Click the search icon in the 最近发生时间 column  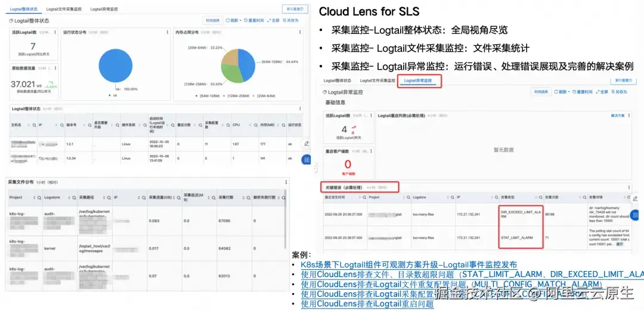click(364, 197)
